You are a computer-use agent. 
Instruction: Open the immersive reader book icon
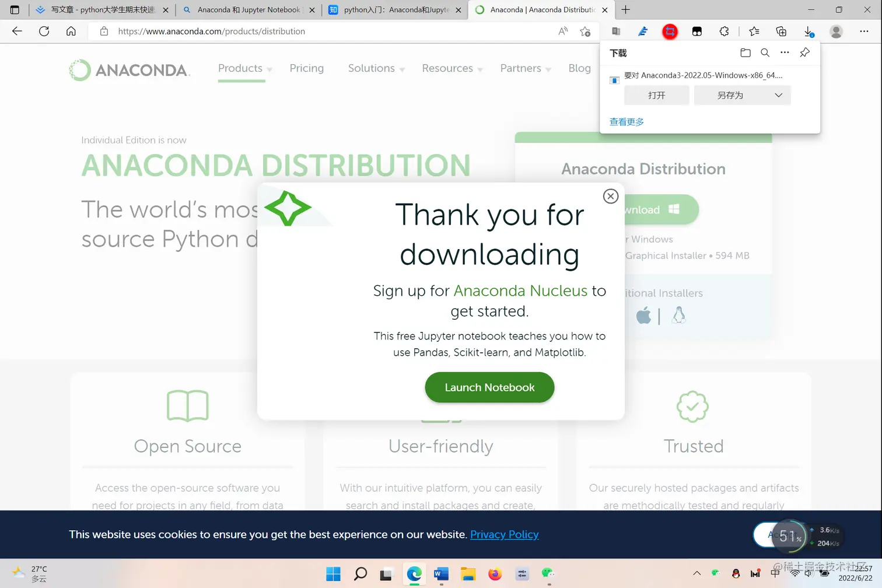[x=616, y=32]
